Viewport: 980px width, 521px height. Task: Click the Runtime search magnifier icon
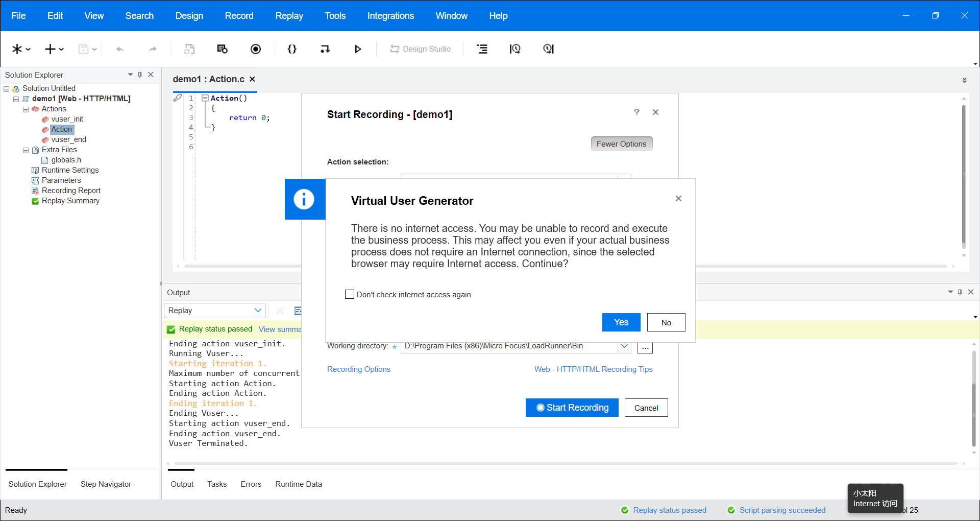click(x=548, y=49)
